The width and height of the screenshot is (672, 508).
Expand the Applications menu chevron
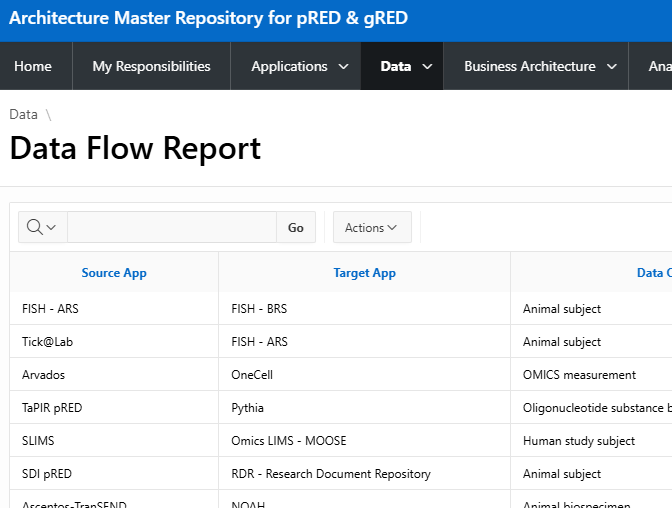pos(343,66)
